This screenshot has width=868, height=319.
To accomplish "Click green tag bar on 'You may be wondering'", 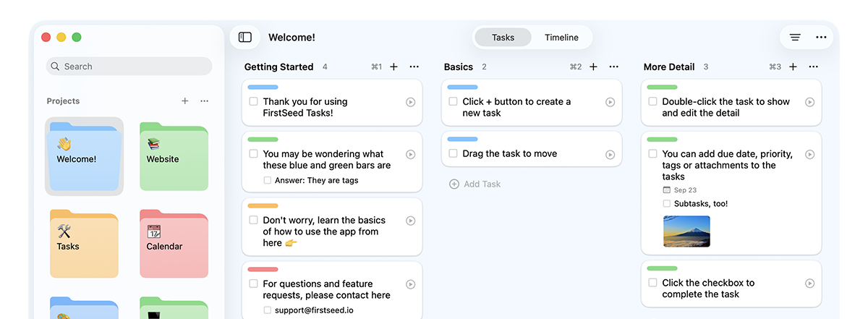I will [x=263, y=140].
